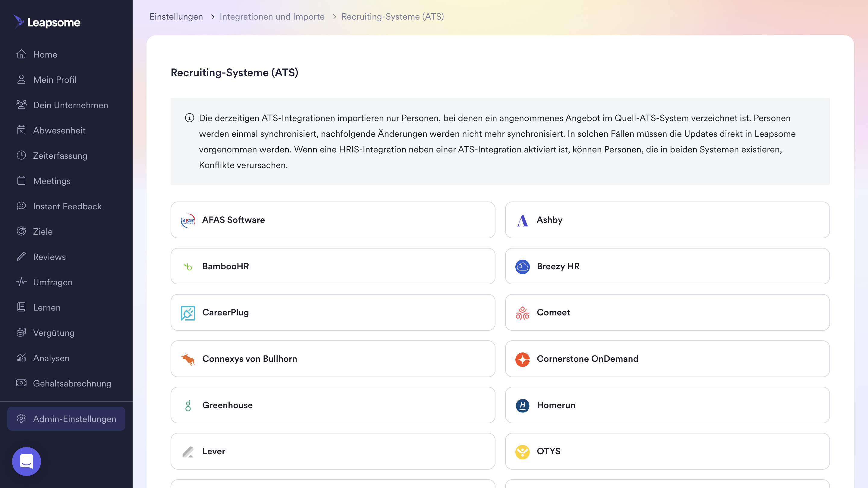868x488 pixels.
Task: Click the Lernen book icon
Action: point(21,307)
